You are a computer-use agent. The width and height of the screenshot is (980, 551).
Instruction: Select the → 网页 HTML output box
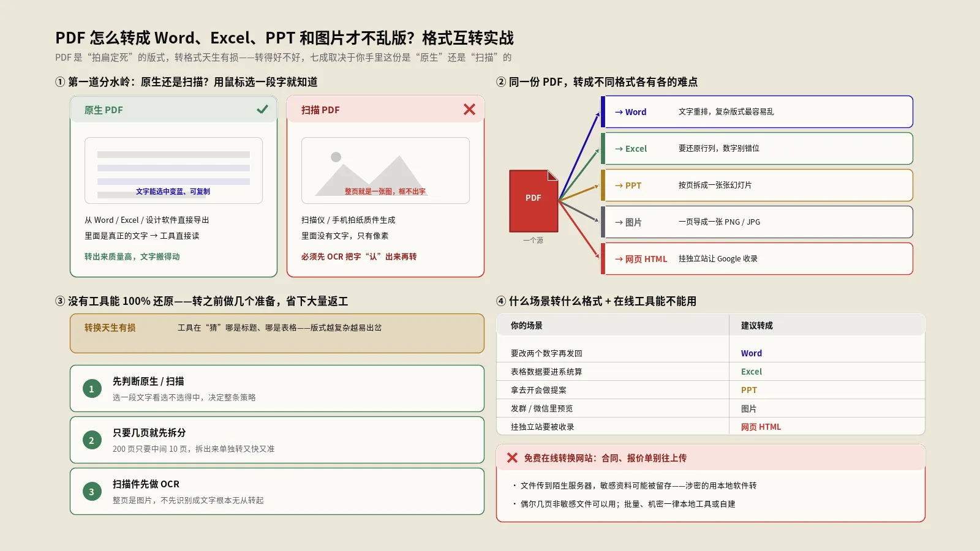click(757, 258)
